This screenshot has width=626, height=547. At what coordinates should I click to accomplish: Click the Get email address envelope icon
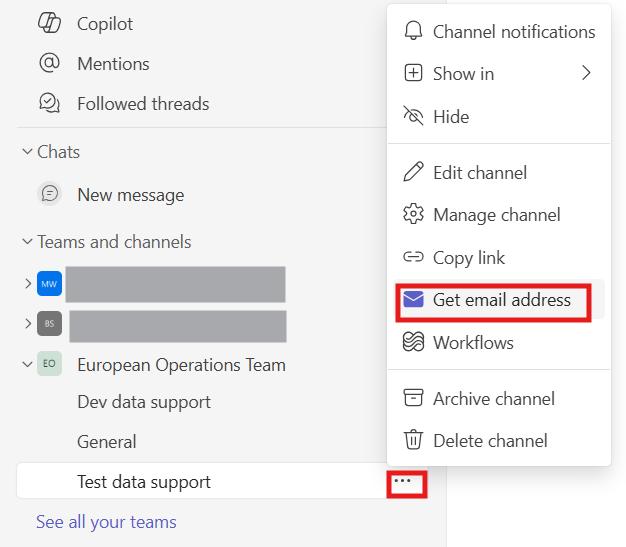pos(413,299)
